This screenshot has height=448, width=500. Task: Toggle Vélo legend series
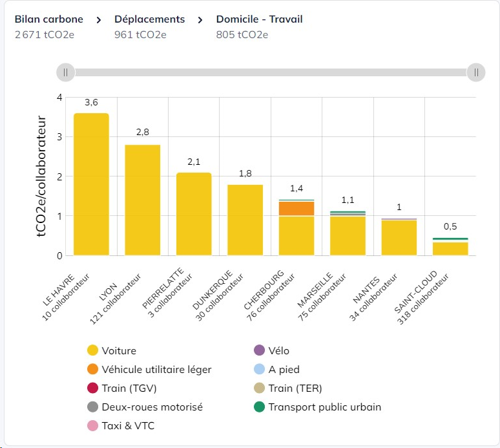tap(272, 350)
